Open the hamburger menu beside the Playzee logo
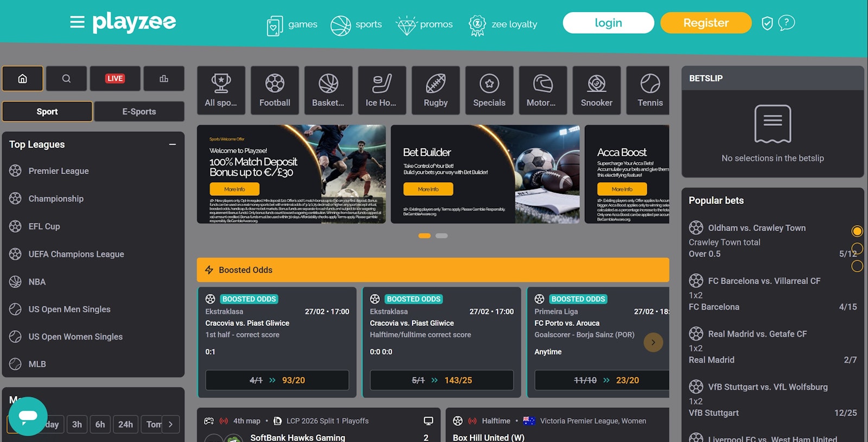Screen dimensions: 868x442 pos(77,22)
